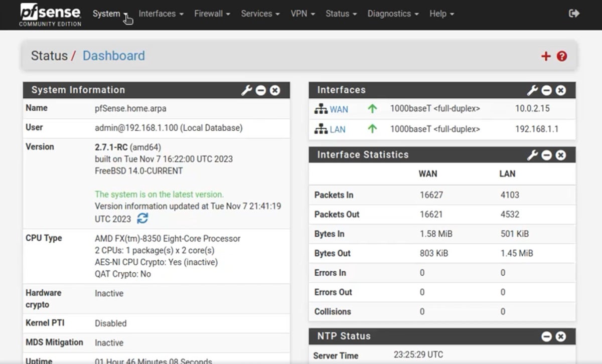Click the version check refresh icon
The width and height of the screenshot is (602, 364).
pyautogui.click(x=142, y=219)
